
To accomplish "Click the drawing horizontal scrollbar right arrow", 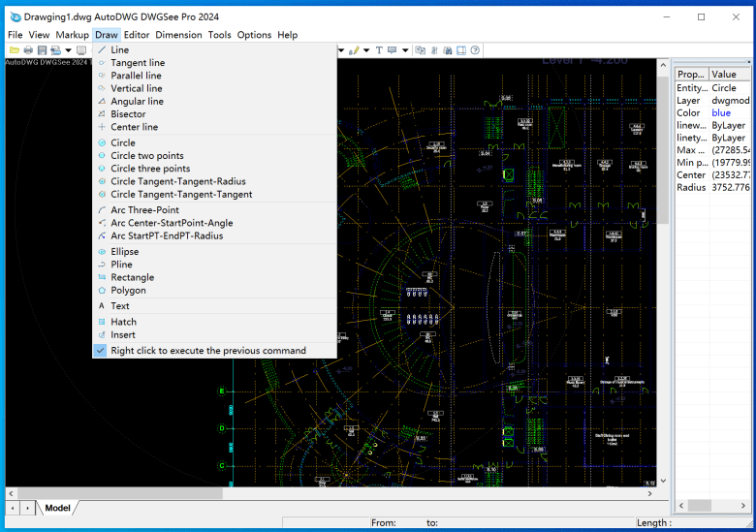I will 650,493.
